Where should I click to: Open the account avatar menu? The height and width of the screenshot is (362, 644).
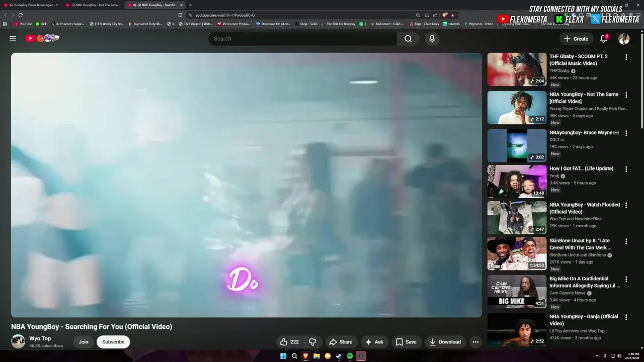click(624, 39)
